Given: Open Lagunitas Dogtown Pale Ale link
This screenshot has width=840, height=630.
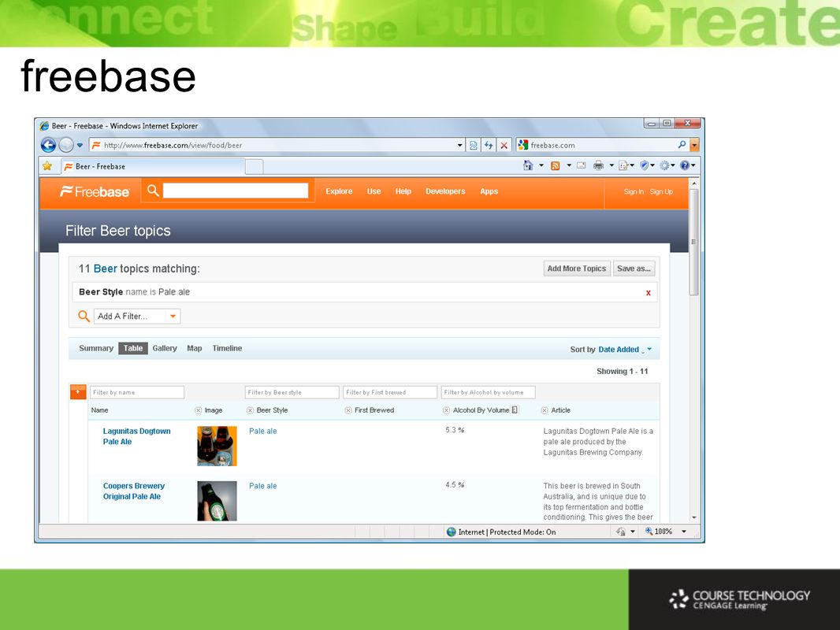Looking at the screenshot, I should 136,436.
